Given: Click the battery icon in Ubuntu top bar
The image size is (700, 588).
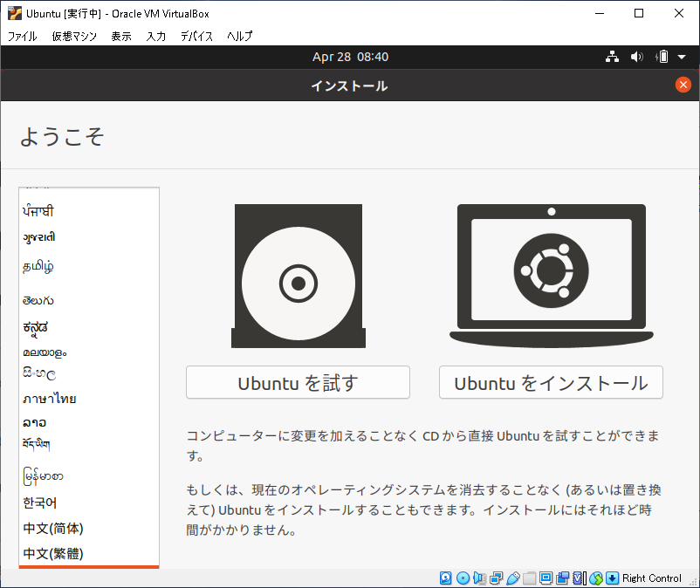Looking at the screenshot, I should tap(662, 57).
